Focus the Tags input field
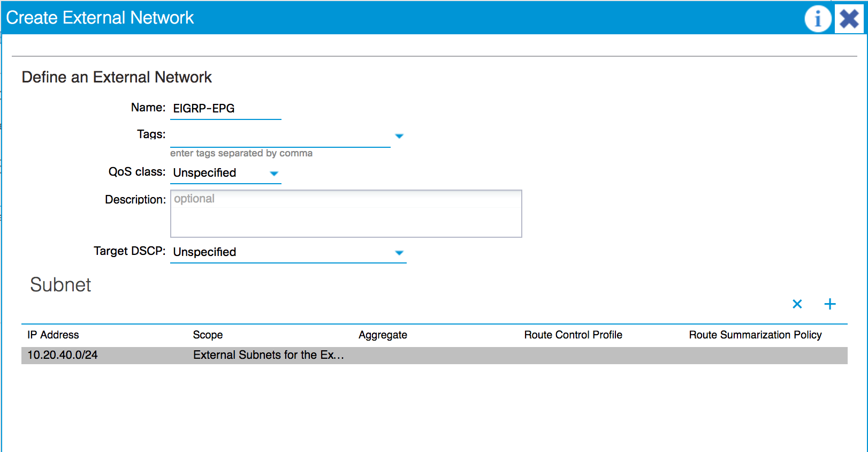 click(280, 136)
